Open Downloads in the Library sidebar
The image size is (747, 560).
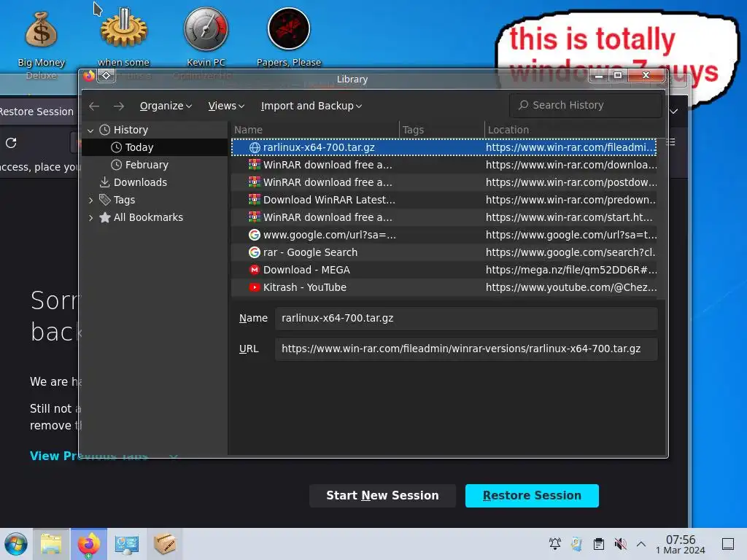click(x=155, y=182)
